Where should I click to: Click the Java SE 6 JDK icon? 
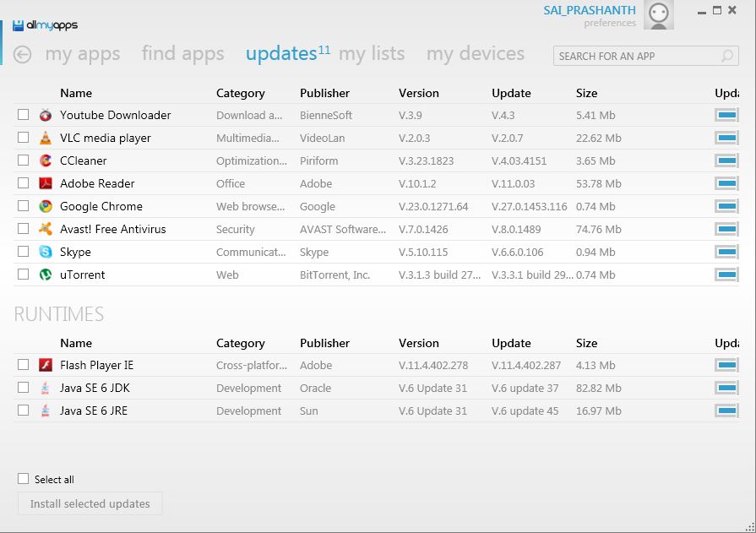click(44, 388)
